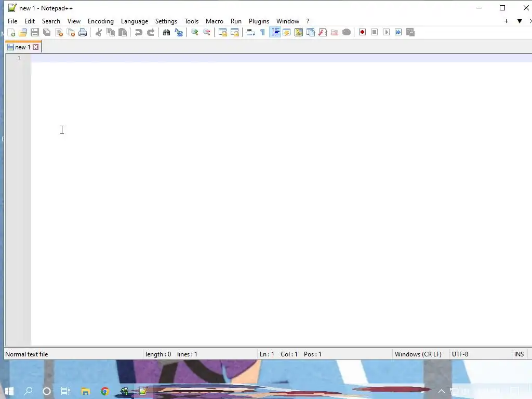Click the plus button in menu bar

pyautogui.click(x=506, y=21)
